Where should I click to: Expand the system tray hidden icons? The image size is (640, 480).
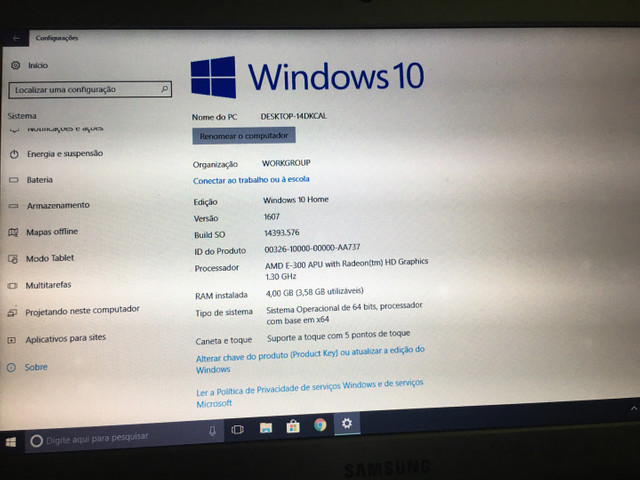click(x=634, y=408)
